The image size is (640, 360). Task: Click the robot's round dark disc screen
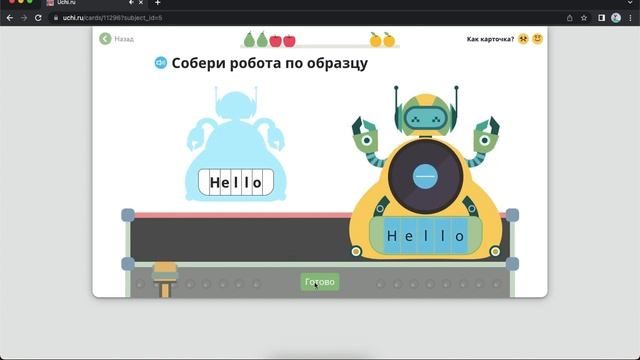coord(425,176)
